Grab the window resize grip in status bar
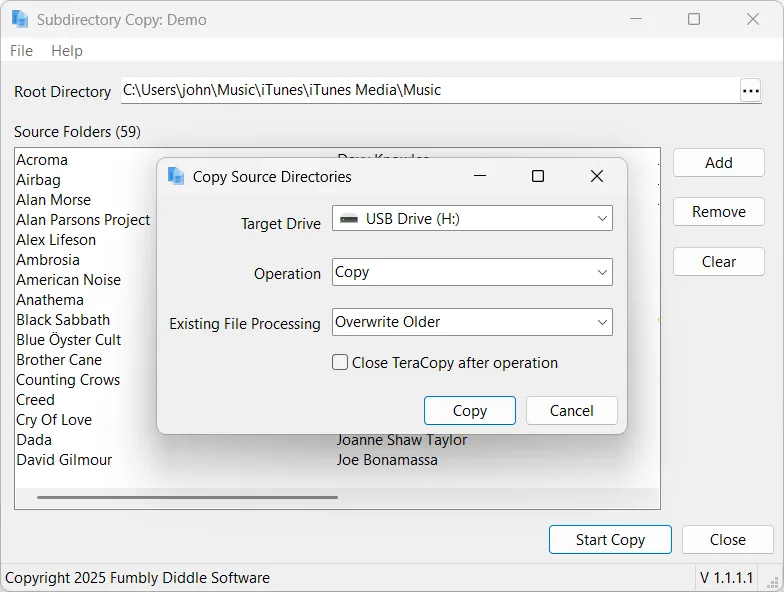Screen dimensions: 784x592 773,582
